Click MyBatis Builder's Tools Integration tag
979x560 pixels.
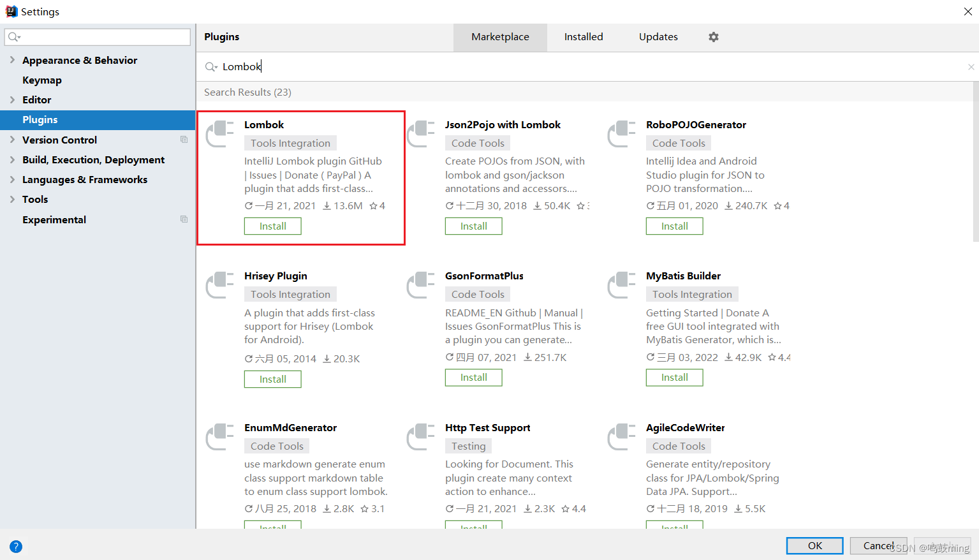pos(692,295)
